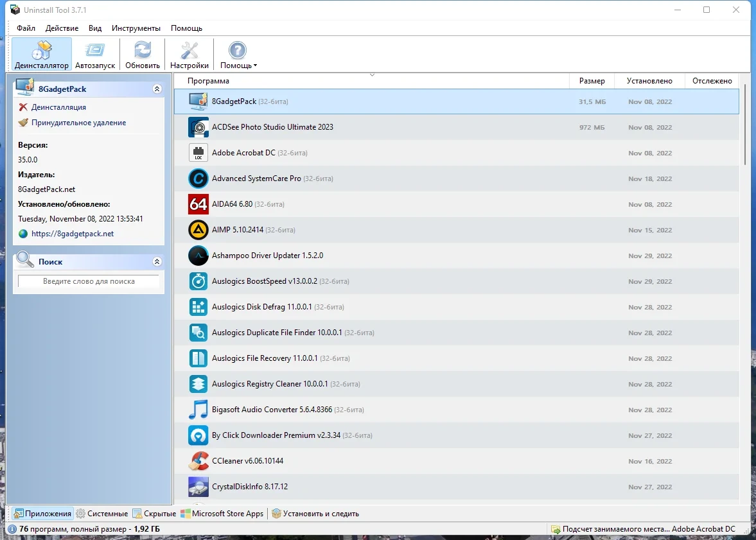Open the https://8gadgetpack.net link
756x540 pixels.
tap(73, 233)
